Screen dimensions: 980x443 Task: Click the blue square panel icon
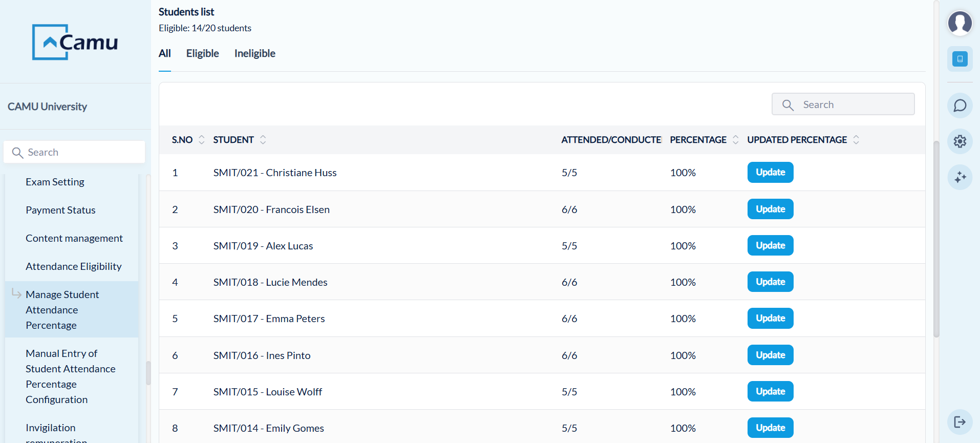point(960,59)
